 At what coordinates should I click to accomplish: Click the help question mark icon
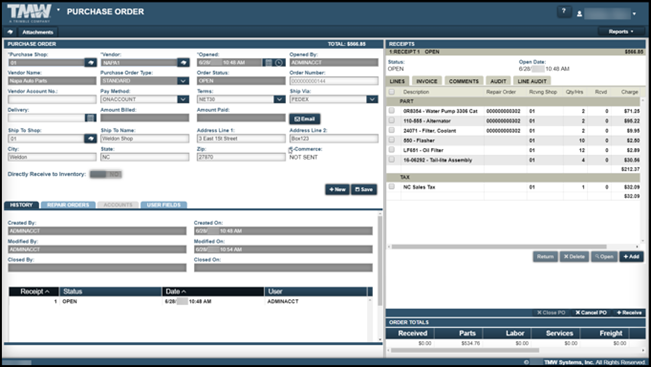pos(564,12)
